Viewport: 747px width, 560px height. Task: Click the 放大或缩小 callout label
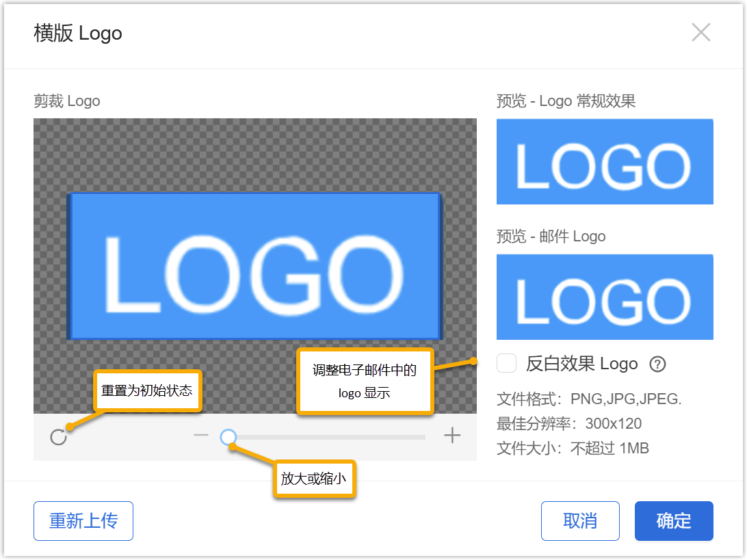tap(313, 479)
